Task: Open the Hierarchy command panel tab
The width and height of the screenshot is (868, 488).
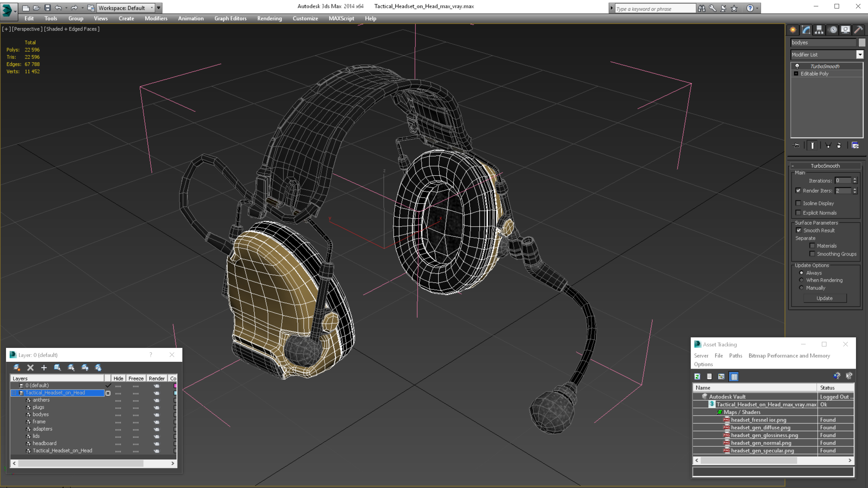Action: [819, 30]
